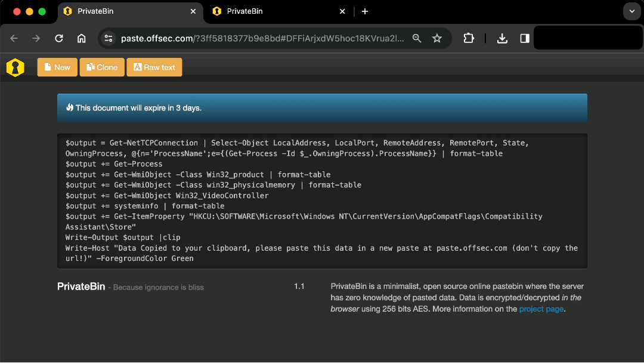The height and width of the screenshot is (363, 644).
Task: Close the first PrivateBin tab
Action: coord(193,11)
